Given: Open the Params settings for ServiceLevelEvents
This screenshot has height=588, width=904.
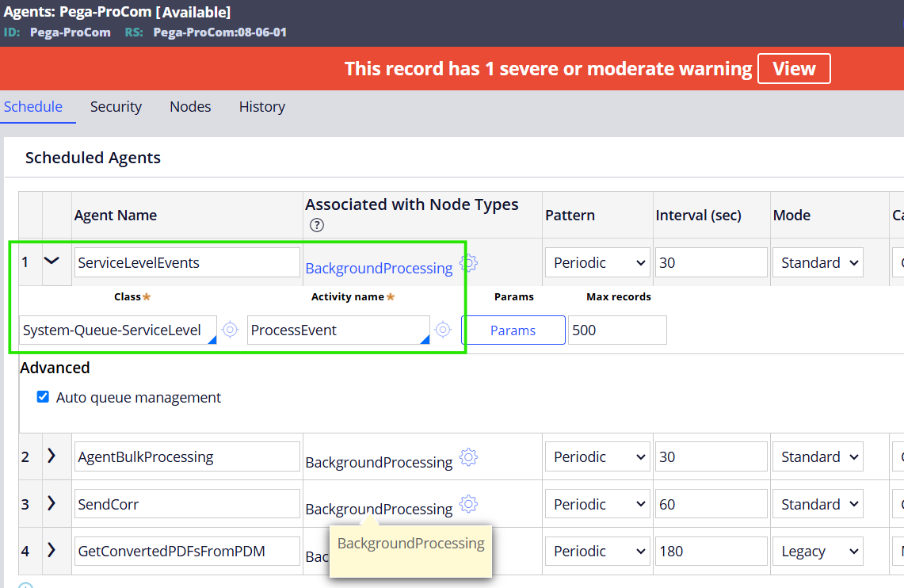Looking at the screenshot, I should pos(513,330).
